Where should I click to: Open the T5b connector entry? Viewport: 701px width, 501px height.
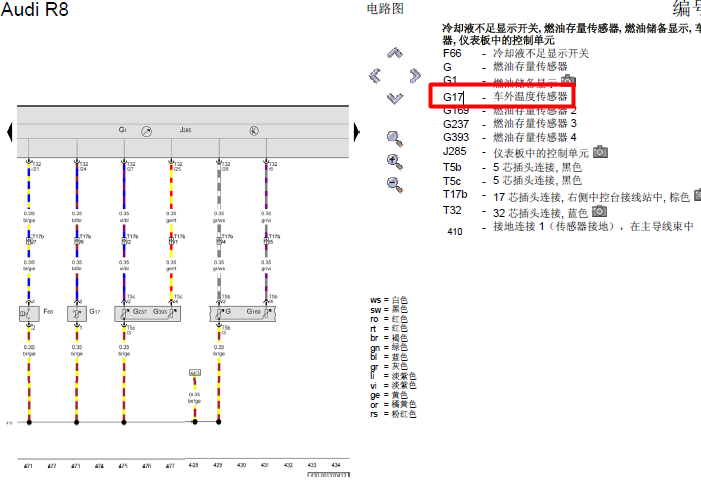pyautogui.click(x=512, y=167)
